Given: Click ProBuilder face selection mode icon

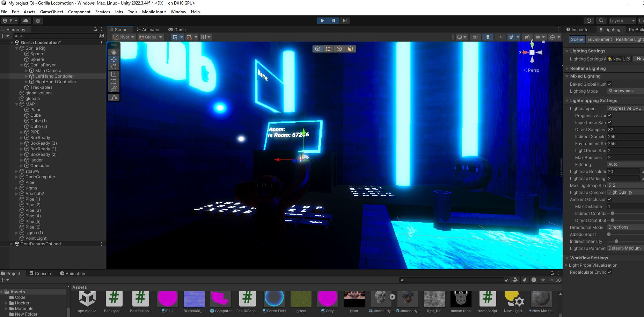Looking at the screenshot, I should point(350,49).
